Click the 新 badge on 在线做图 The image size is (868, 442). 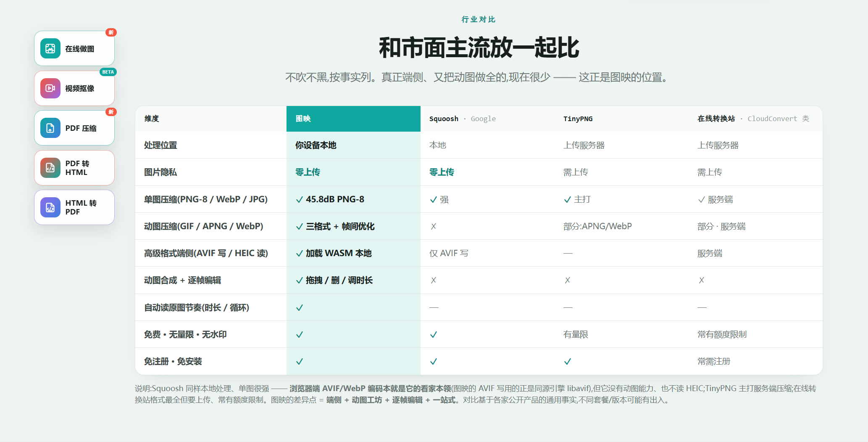click(x=111, y=32)
